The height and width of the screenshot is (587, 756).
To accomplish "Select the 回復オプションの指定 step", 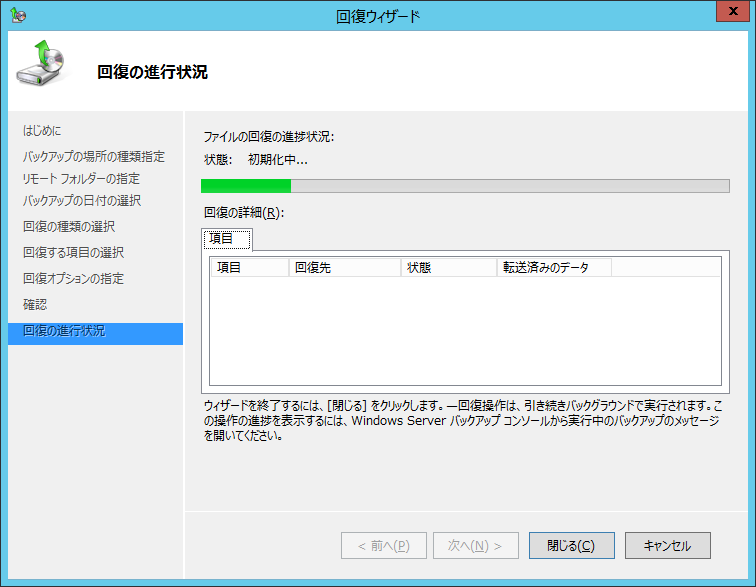I will coord(73,278).
